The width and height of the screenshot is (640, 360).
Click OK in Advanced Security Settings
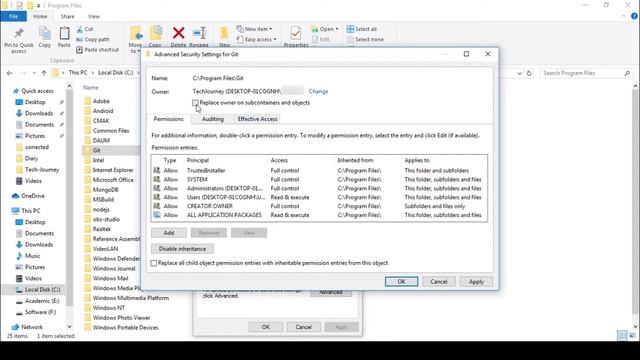401,282
